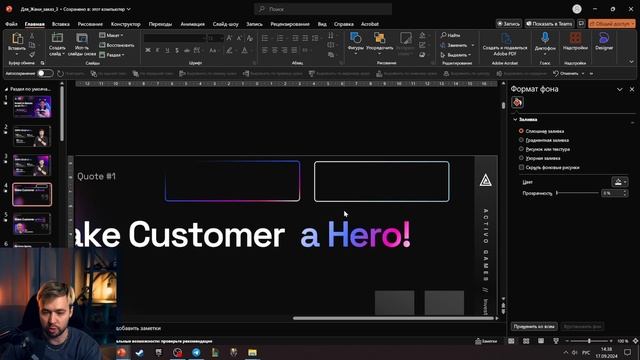Viewport: 640px width, 360px height.
Task: Open the Выделить dropdown
Action: click(456, 55)
